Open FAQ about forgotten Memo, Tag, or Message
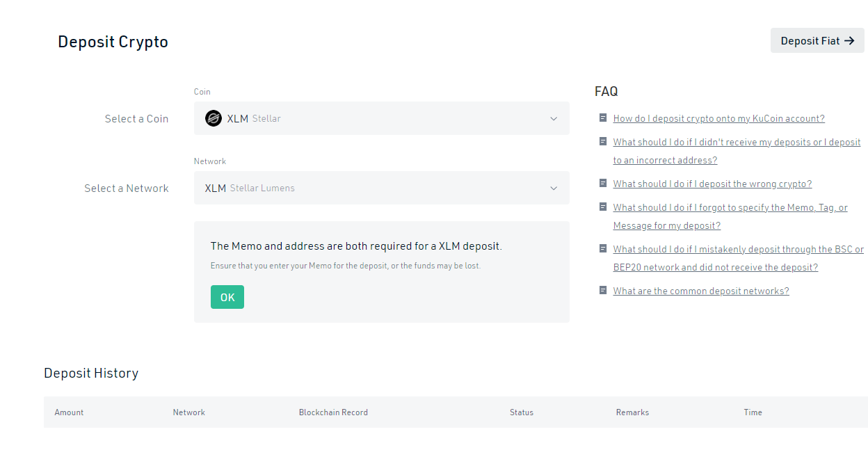Image resolution: width=868 pixels, height=450 pixels. tap(730, 216)
